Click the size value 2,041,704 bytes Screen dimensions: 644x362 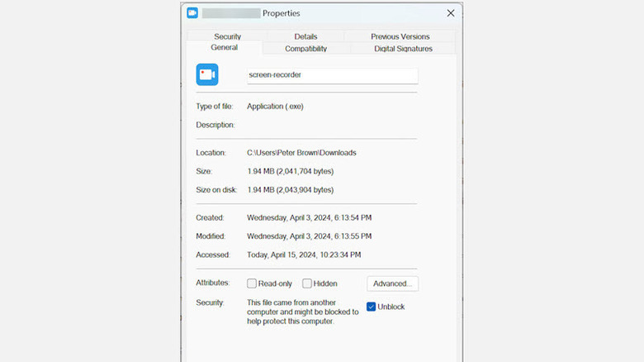pyautogui.click(x=291, y=171)
